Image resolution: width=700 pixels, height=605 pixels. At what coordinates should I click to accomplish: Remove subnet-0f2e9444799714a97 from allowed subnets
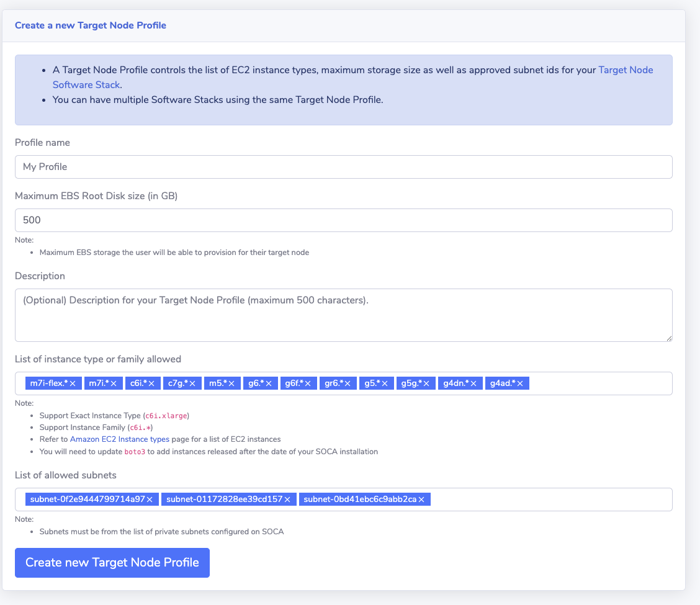pos(150,500)
